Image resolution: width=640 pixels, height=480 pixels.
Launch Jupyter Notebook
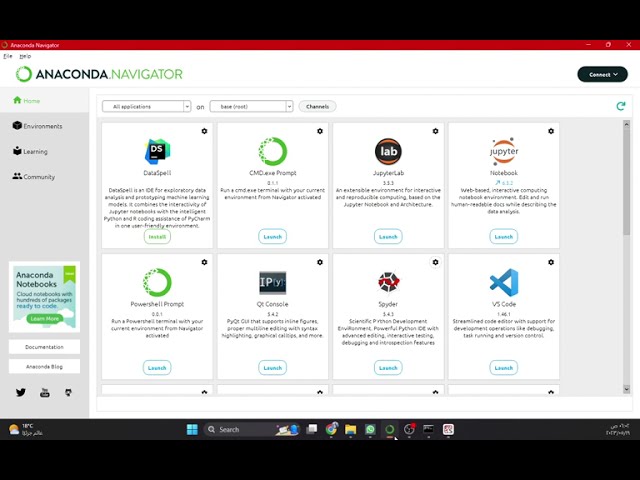pos(504,237)
